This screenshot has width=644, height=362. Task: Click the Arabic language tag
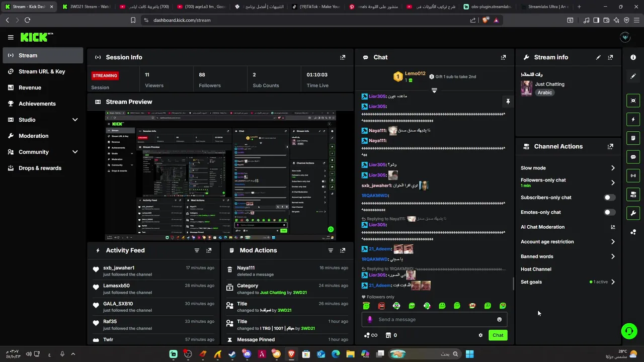coord(545,93)
